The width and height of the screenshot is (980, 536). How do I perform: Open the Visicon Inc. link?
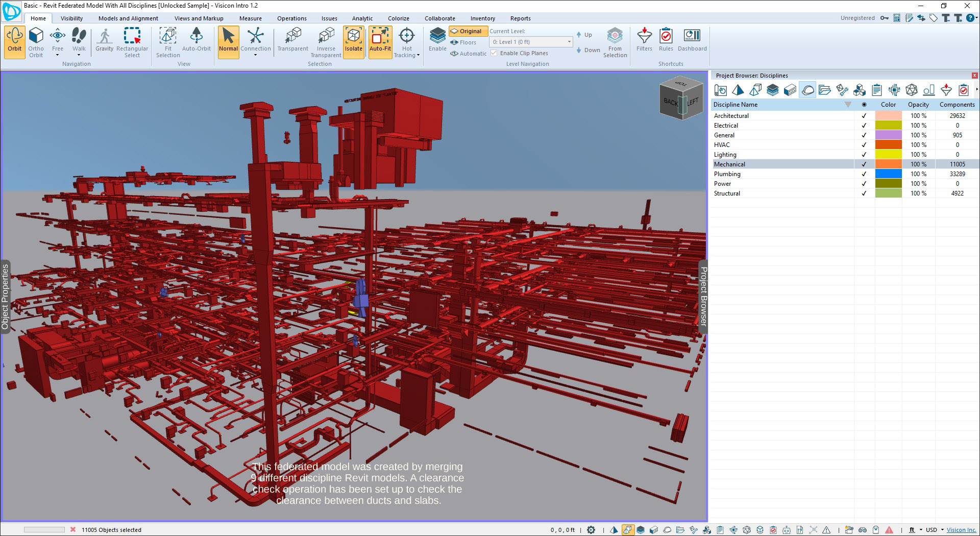click(961, 530)
